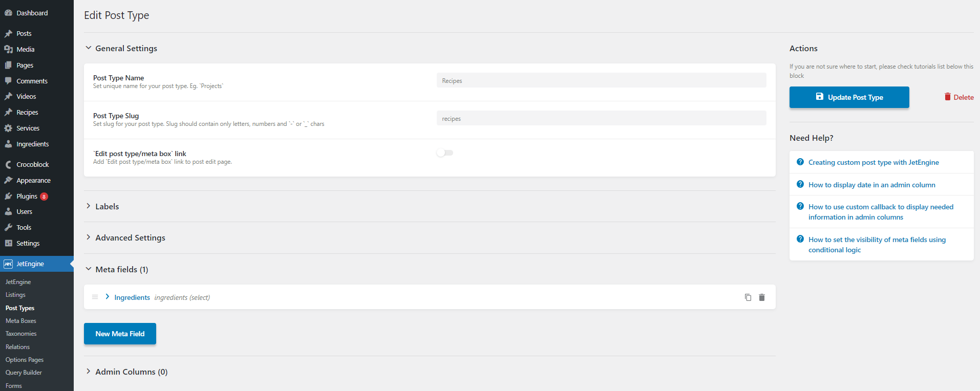This screenshot has height=391, width=980.
Task: Open custom callback admin columns tutorial link
Action: tap(881, 212)
